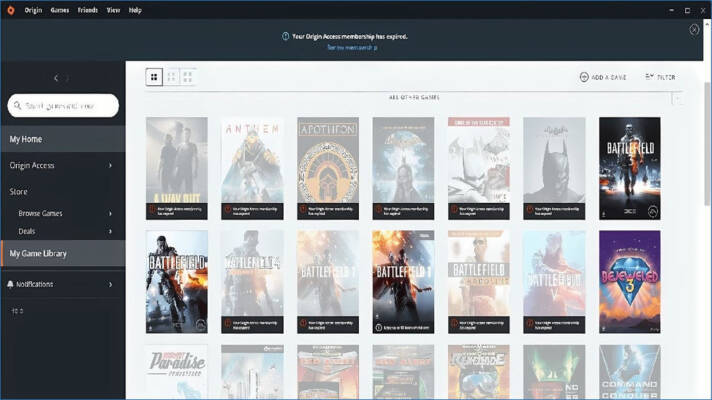Switch to medium tile grid view
Viewport: 712px width, 400px height.
click(171, 77)
